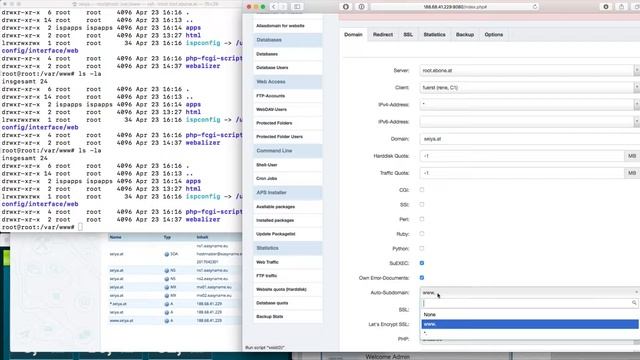640x360 pixels.
Task: Enable the CGI checkbox
Action: click(422, 190)
